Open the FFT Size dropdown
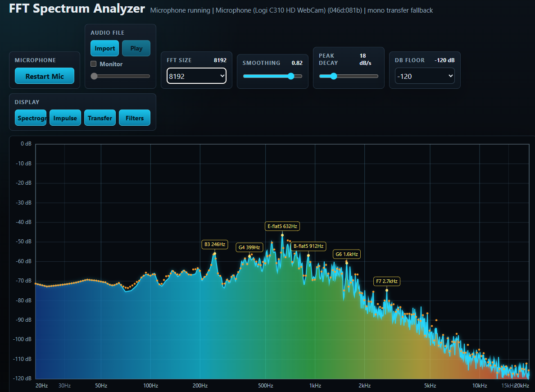This screenshot has height=392, width=535. [x=196, y=76]
